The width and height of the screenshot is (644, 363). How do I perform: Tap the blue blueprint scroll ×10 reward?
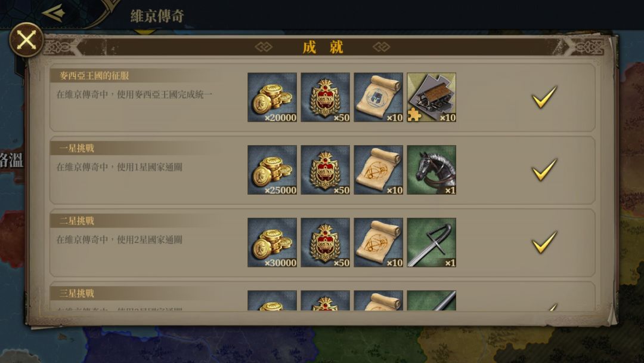pyautogui.click(x=378, y=97)
